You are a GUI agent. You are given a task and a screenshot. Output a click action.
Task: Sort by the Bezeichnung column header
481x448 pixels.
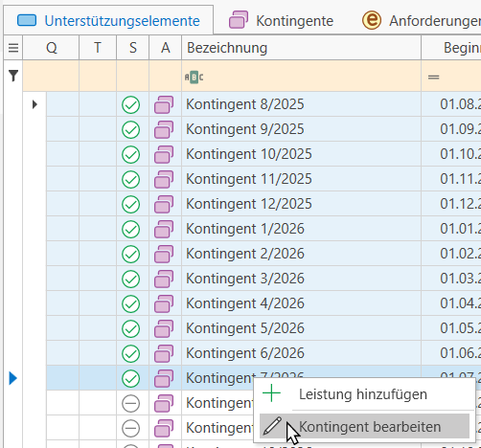[301, 48]
